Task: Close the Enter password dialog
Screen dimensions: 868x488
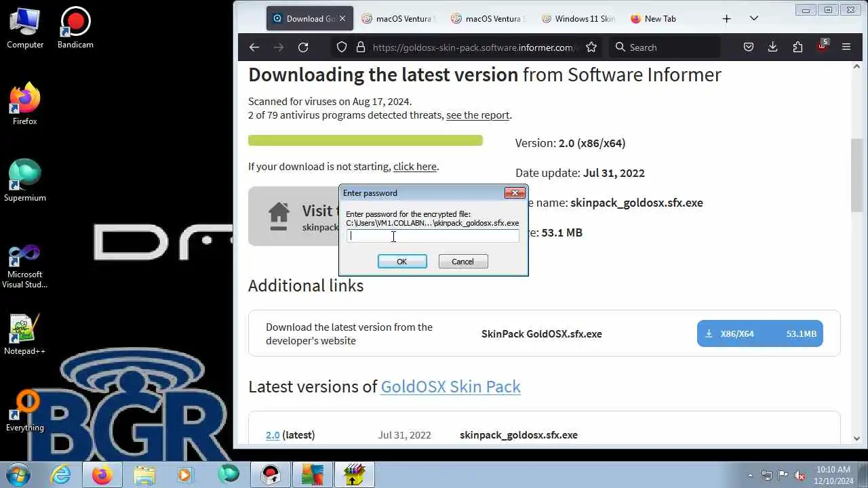Action: [x=515, y=193]
